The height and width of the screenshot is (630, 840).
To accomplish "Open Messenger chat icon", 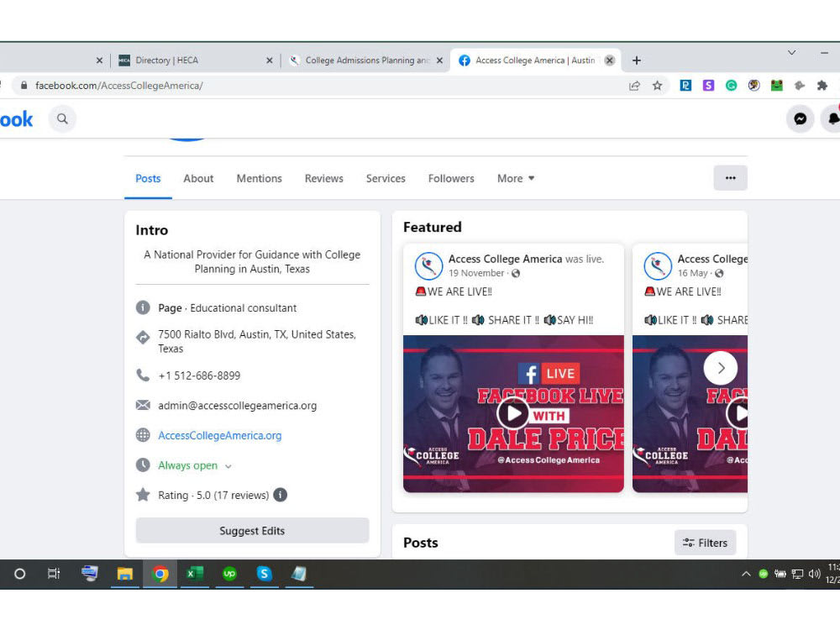I will coord(800,118).
